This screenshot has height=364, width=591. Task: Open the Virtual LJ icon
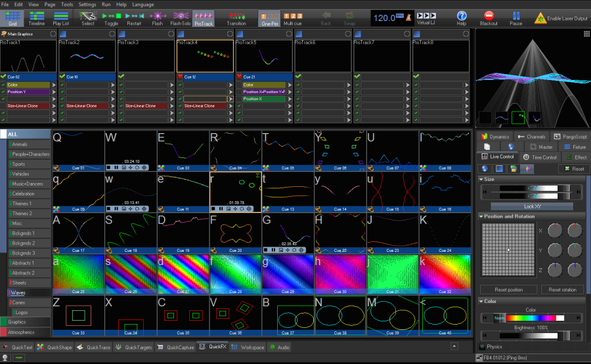(x=426, y=15)
